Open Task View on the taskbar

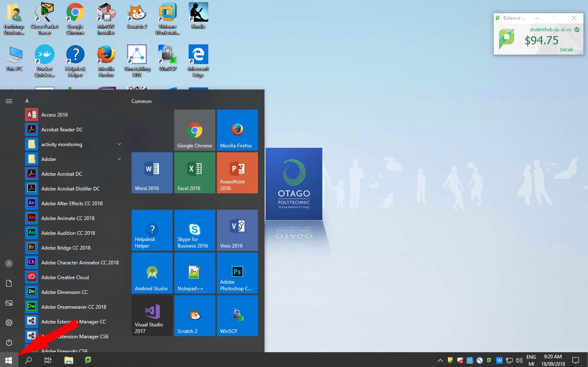(x=48, y=360)
